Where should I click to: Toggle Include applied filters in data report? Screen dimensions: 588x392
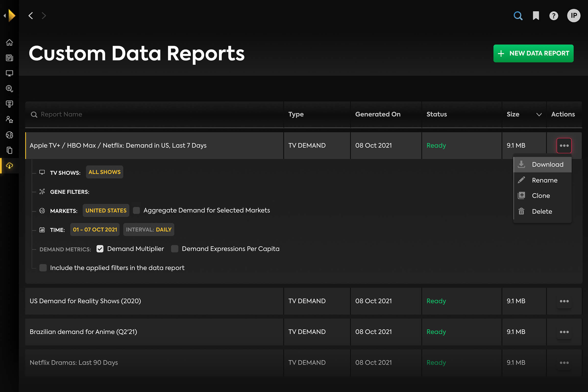(x=43, y=267)
